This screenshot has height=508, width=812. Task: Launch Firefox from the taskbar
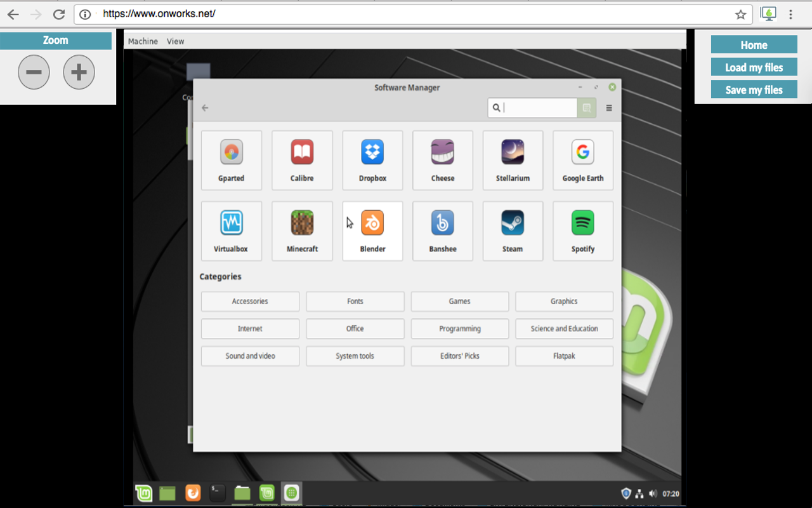[193, 493]
